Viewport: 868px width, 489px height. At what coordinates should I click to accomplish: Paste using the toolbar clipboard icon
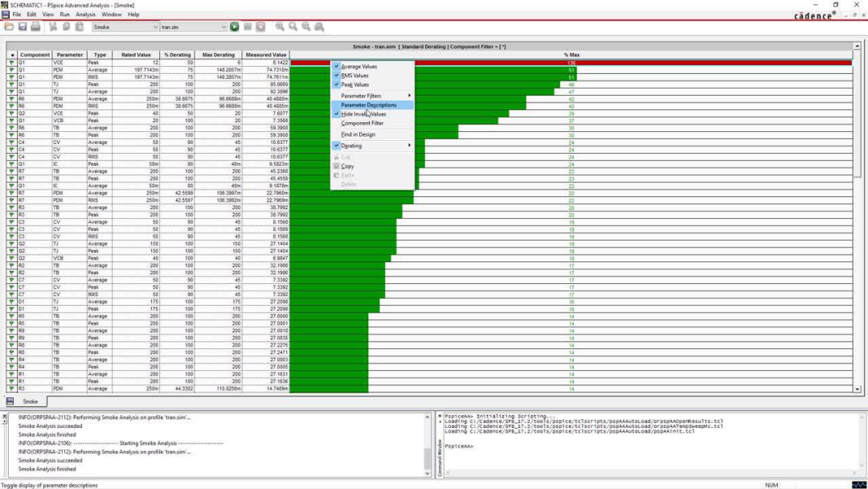[79, 27]
